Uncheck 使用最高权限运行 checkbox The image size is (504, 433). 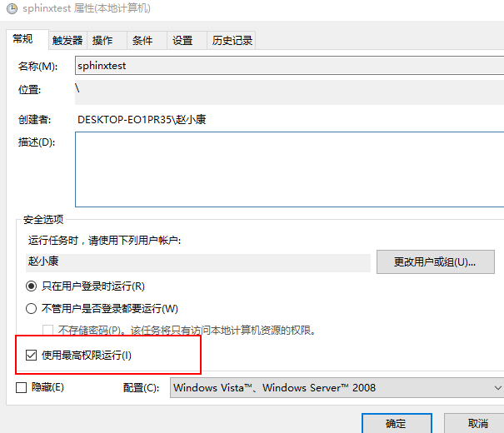click(x=32, y=356)
